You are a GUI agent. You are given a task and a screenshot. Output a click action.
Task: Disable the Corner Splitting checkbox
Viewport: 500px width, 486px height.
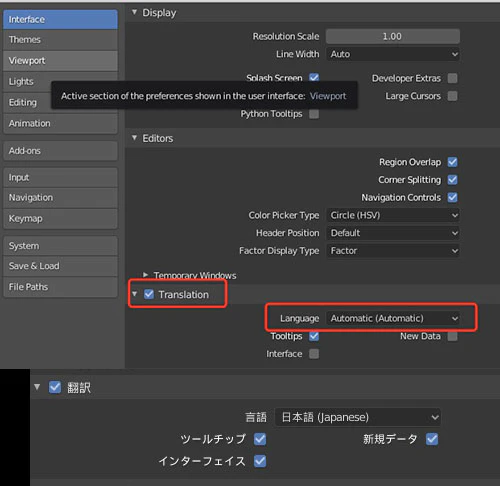click(x=452, y=180)
